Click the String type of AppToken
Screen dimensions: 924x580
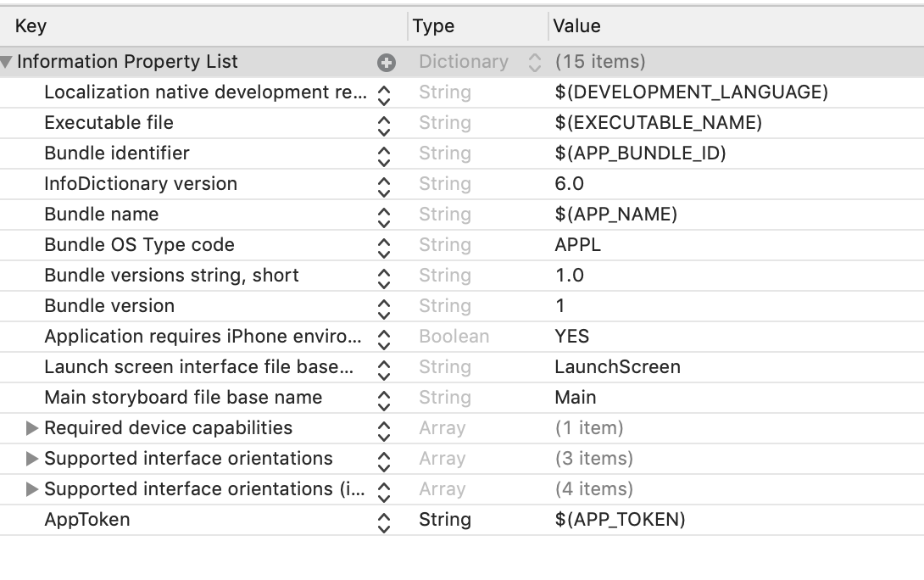(444, 520)
